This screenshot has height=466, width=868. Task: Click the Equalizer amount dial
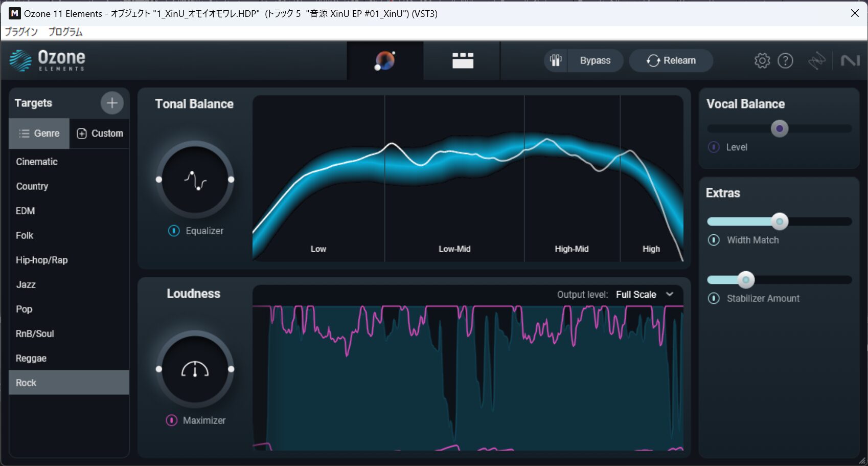195,180
